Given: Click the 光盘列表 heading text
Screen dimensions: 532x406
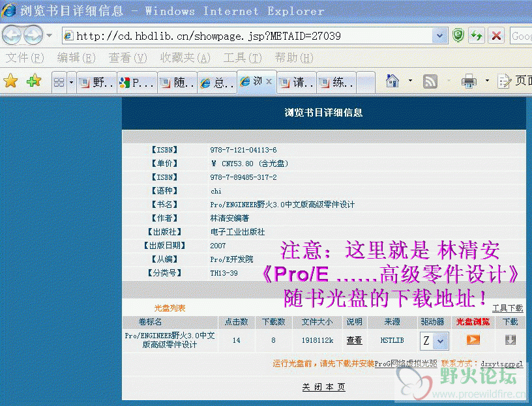Looking at the screenshot, I should pos(170,308).
